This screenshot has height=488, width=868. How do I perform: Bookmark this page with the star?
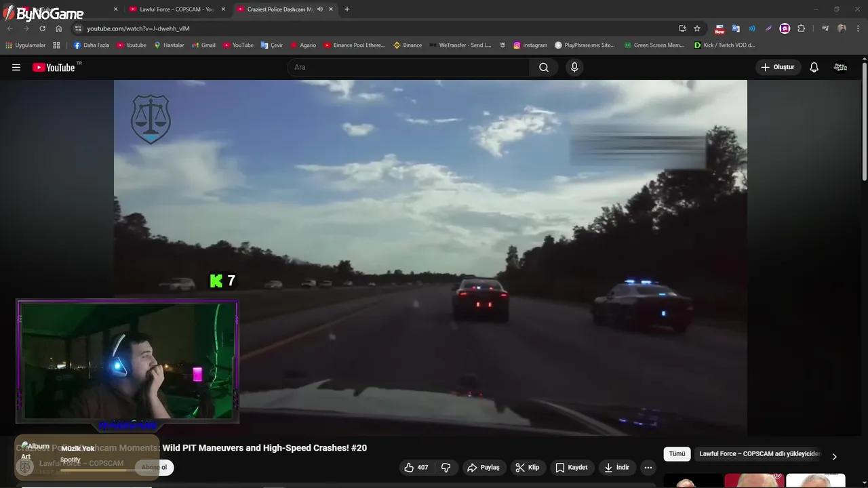pos(697,28)
